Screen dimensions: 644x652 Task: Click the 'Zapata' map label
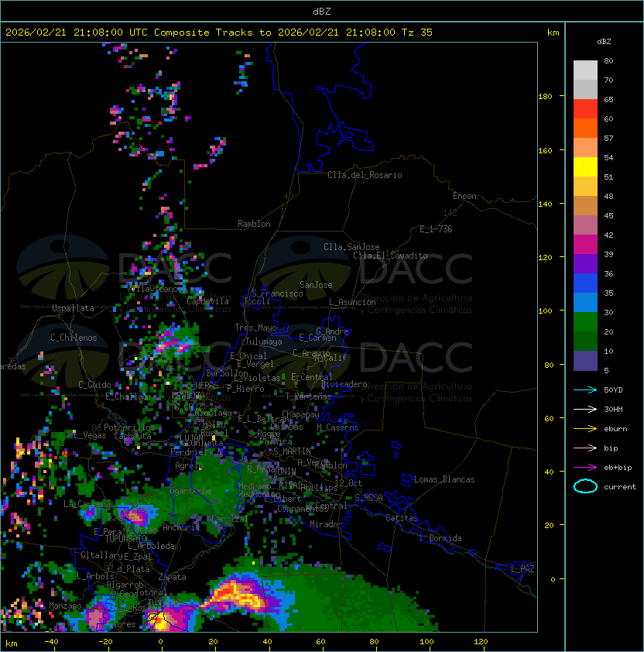[x=172, y=577]
